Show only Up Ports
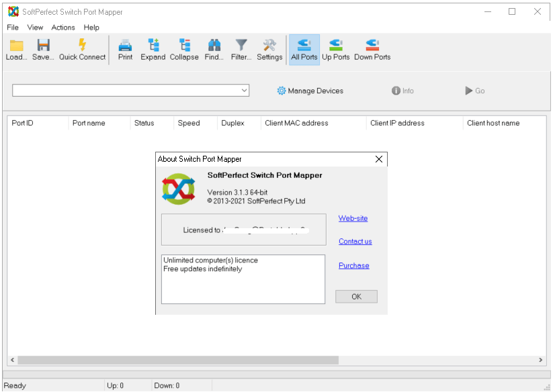 click(x=336, y=50)
